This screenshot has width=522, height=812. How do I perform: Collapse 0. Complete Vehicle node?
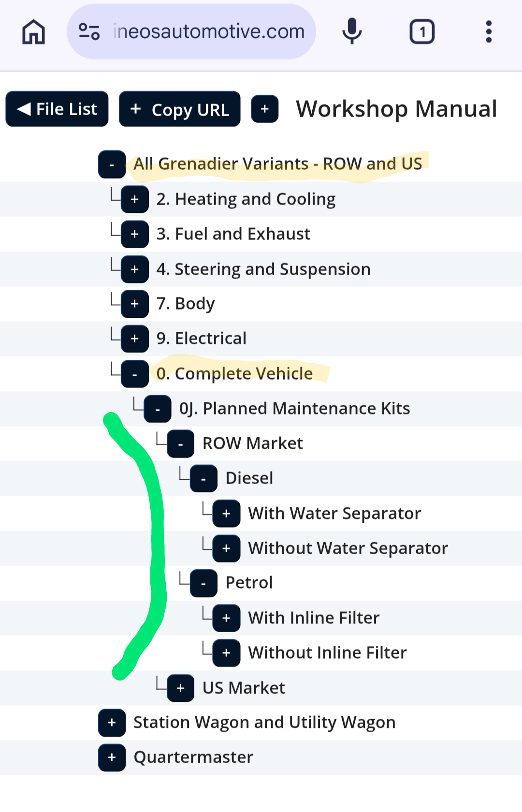point(134,374)
